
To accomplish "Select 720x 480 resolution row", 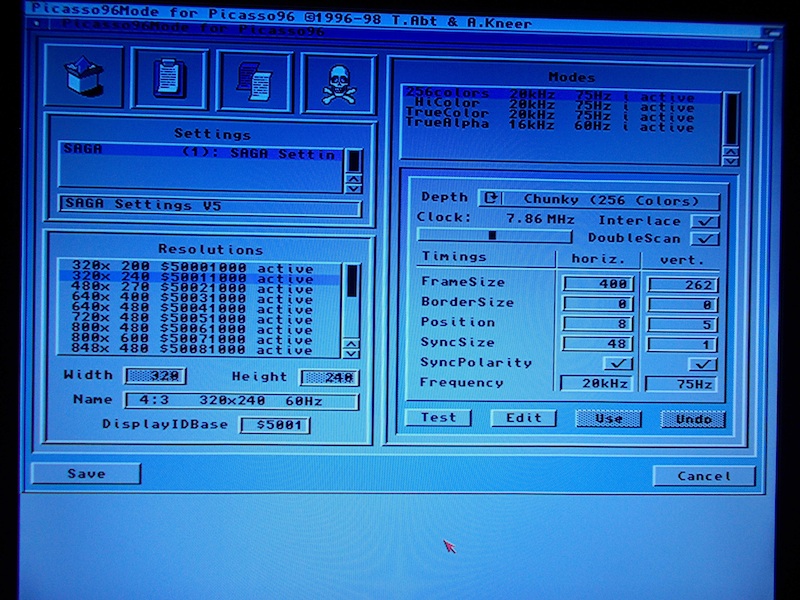I will click(x=199, y=318).
